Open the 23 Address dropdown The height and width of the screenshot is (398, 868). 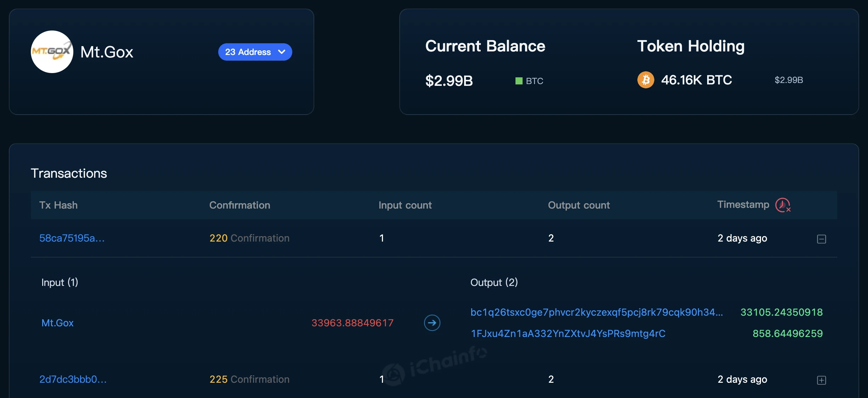pos(255,52)
